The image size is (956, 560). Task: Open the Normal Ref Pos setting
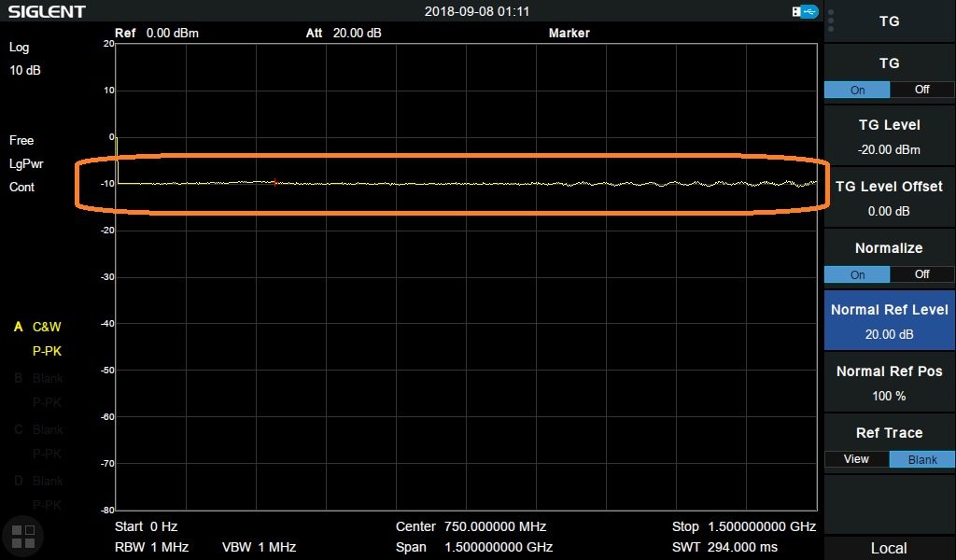click(x=890, y=383)
